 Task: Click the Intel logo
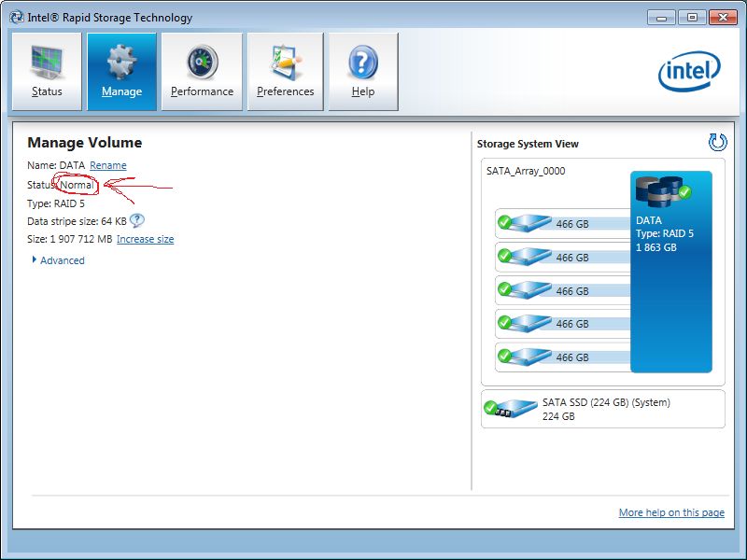tap(689, 71)
